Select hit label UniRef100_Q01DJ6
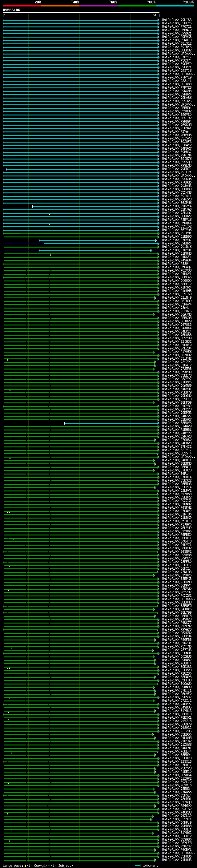The width and height of the screenshot is (197, 868). pos(176,247)
